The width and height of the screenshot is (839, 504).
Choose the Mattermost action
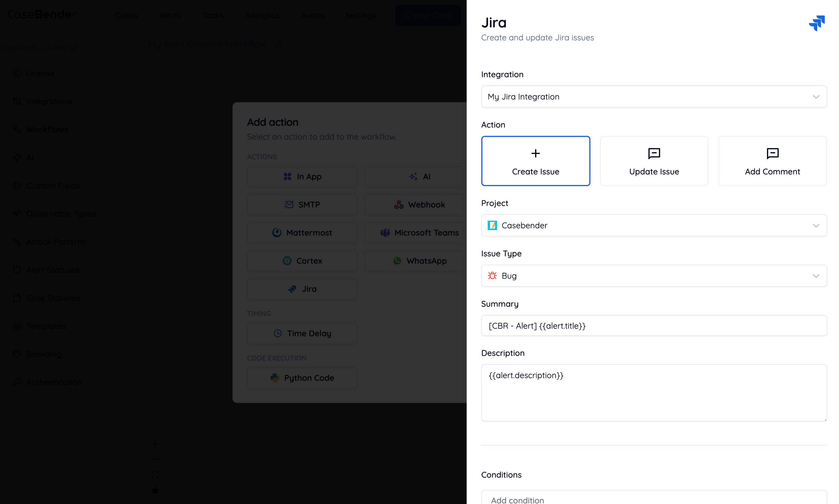[x=302, y=233]
